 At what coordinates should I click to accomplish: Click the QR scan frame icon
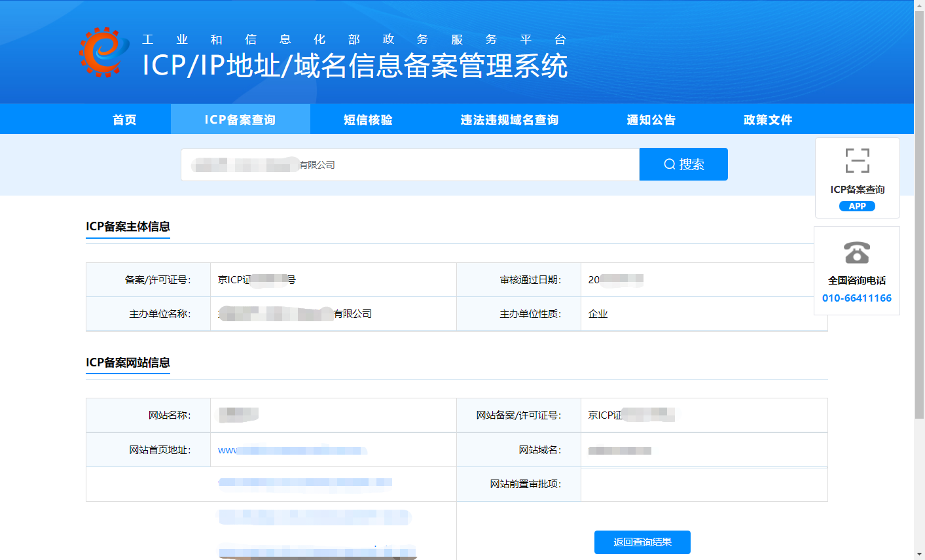pos(857,160)
